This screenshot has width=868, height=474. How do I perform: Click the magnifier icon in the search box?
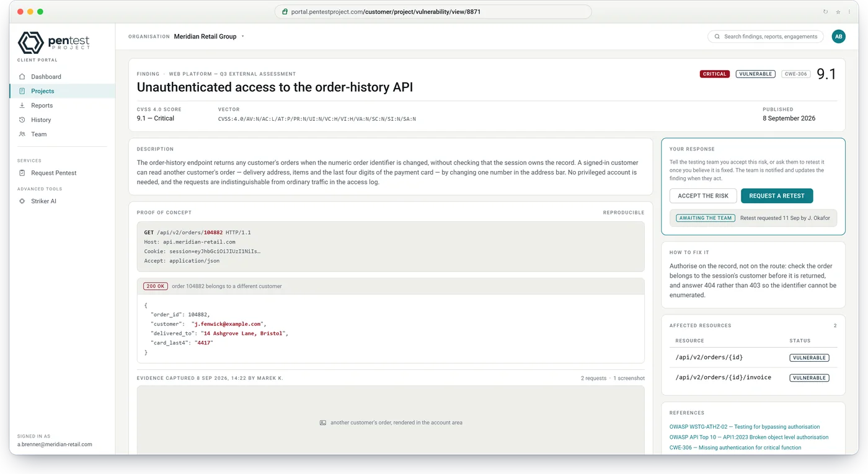point(717,37)
